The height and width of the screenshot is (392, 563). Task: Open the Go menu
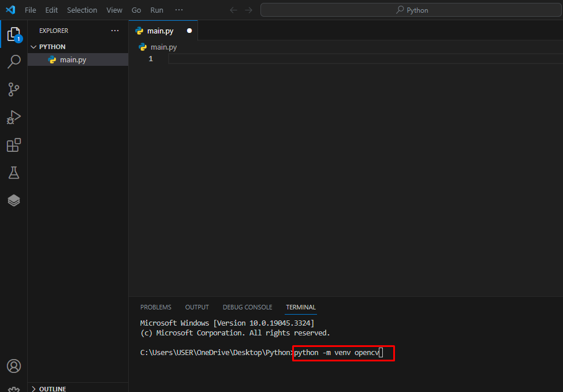136,10
